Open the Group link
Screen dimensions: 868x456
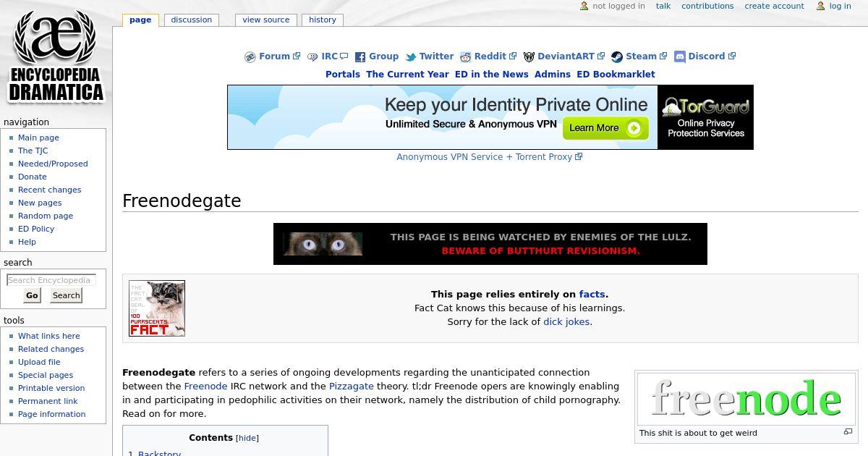(x=383, y=56)
